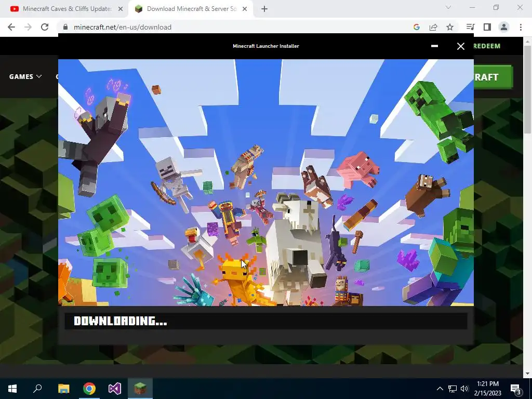Toggle Chrome side panel

point(487,27)
